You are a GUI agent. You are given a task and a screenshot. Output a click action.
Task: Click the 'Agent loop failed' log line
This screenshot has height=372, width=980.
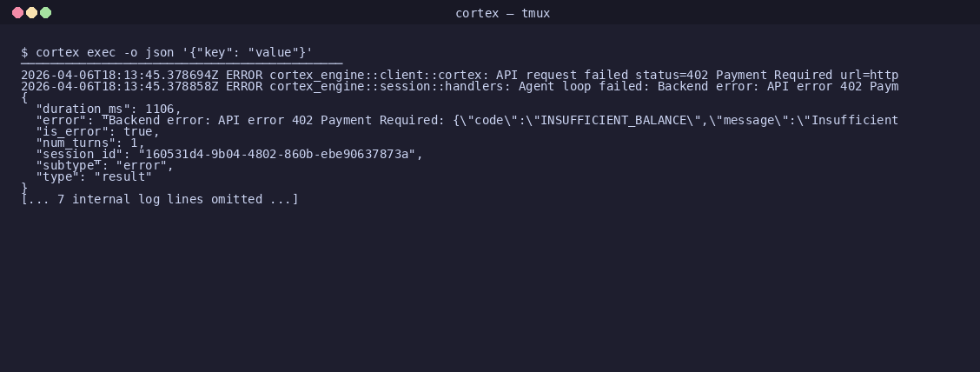tap(460, 86)
